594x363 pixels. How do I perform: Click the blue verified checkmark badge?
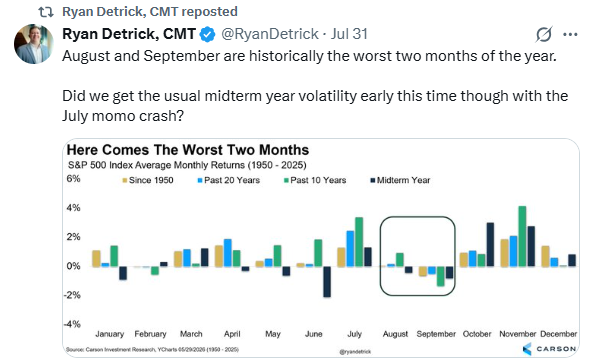(207, 34)
